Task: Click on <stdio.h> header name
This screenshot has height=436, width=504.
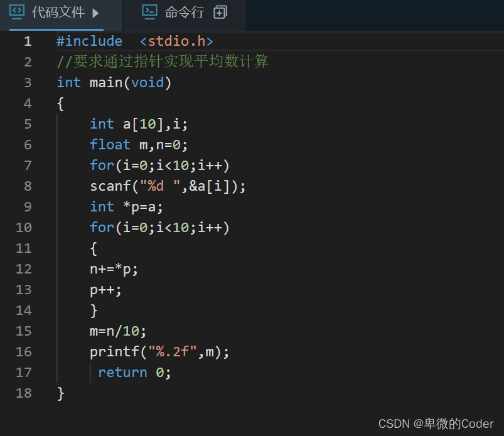Action: [x=176, y=41]
